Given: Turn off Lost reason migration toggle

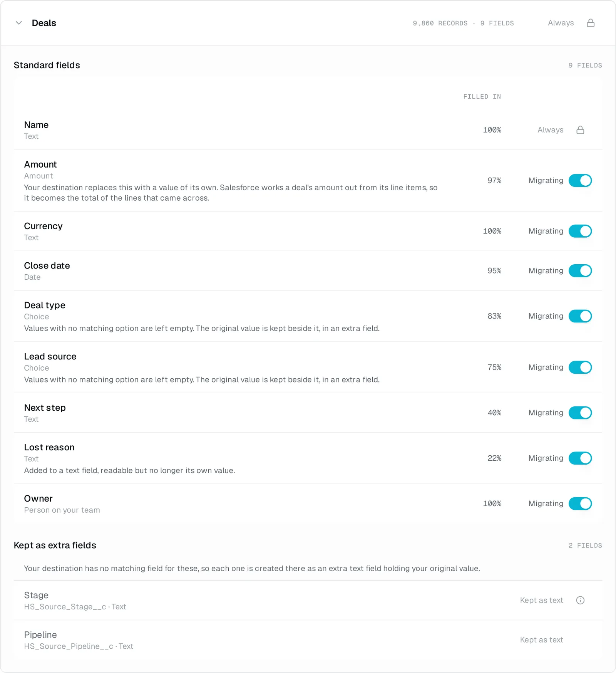Looking at the screenshot, I should click(x=580, y=458).
